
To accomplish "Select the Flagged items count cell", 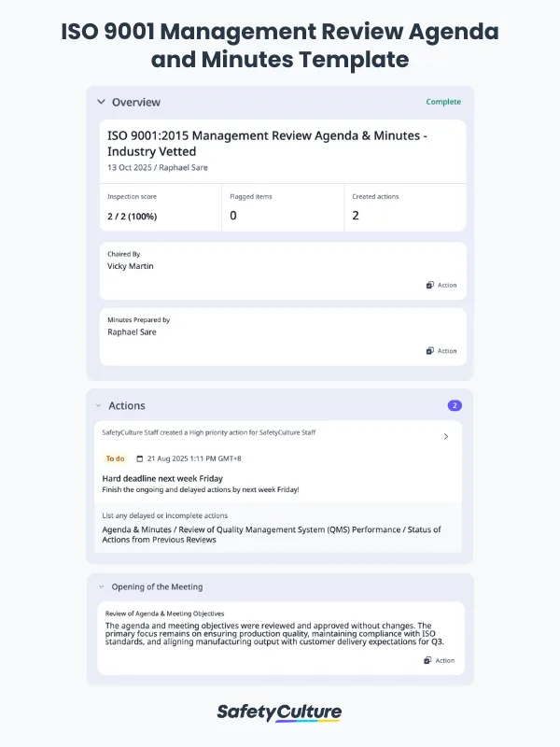I will pos(283,207).
